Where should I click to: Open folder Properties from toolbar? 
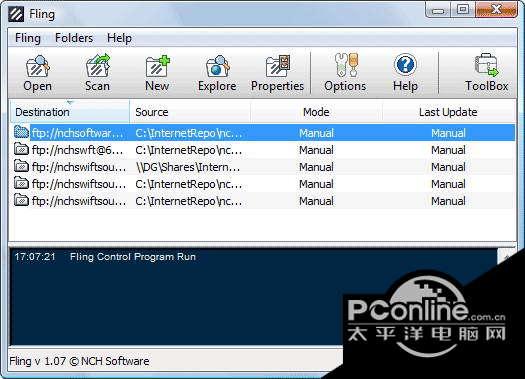tap(278, 73)
